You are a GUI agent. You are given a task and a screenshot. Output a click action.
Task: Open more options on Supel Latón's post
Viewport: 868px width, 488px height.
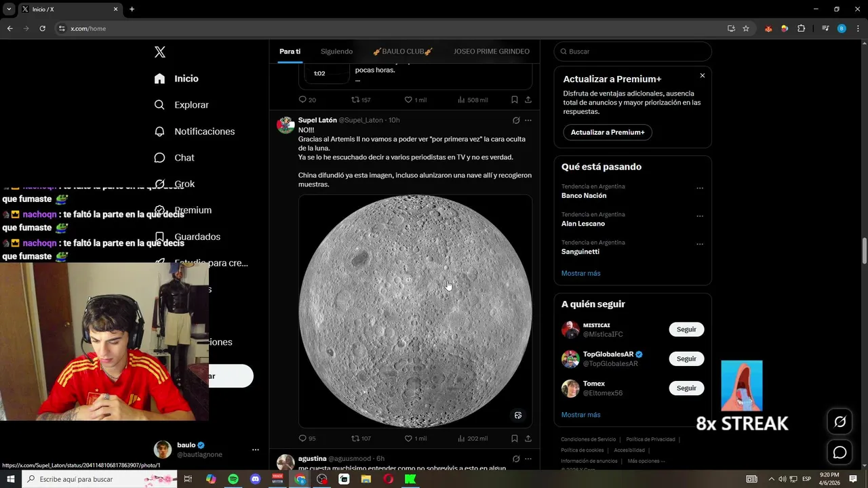(528, 120)
